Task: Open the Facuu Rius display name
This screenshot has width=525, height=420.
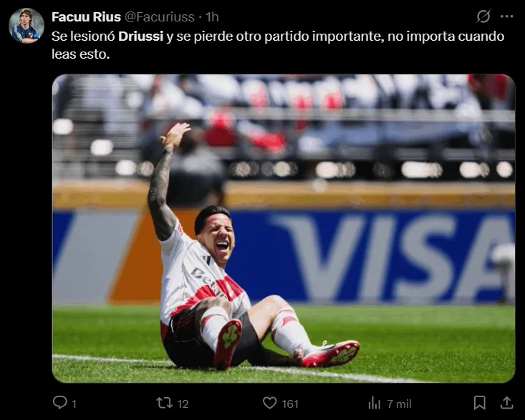Action: pos(86,16)
